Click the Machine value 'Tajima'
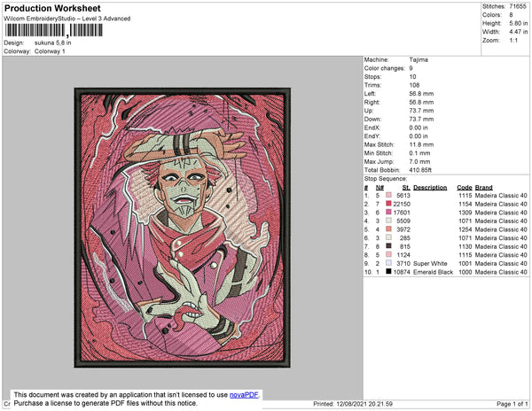The width and height of the screenshot is (532, 411). [419, 59]
